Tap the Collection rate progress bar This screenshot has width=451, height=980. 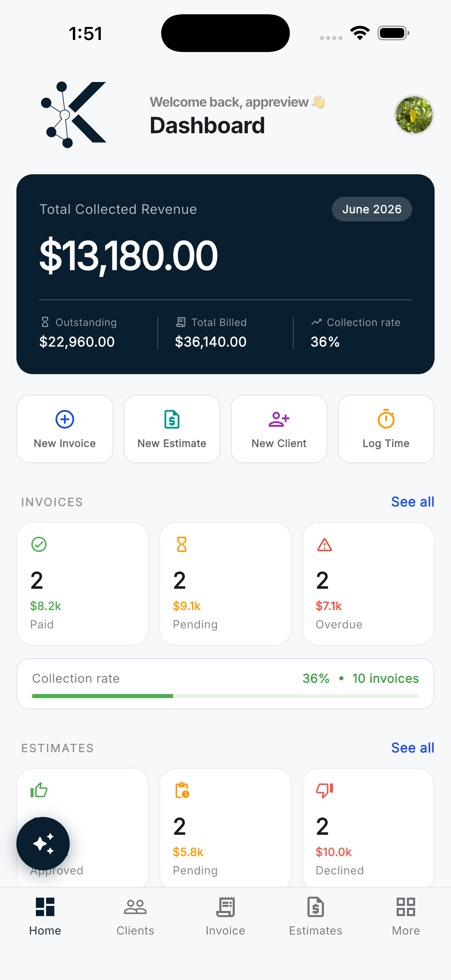[225, 696]
